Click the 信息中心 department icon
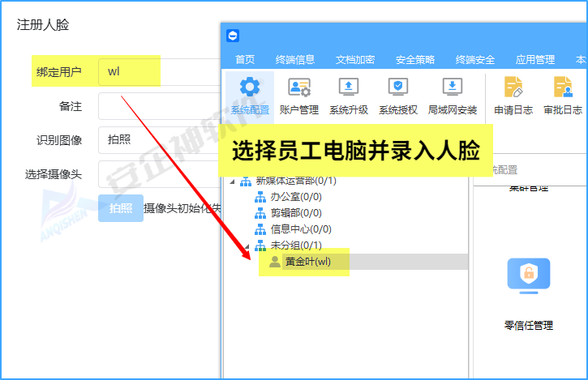Screen dimensions: 588x380 260,229
